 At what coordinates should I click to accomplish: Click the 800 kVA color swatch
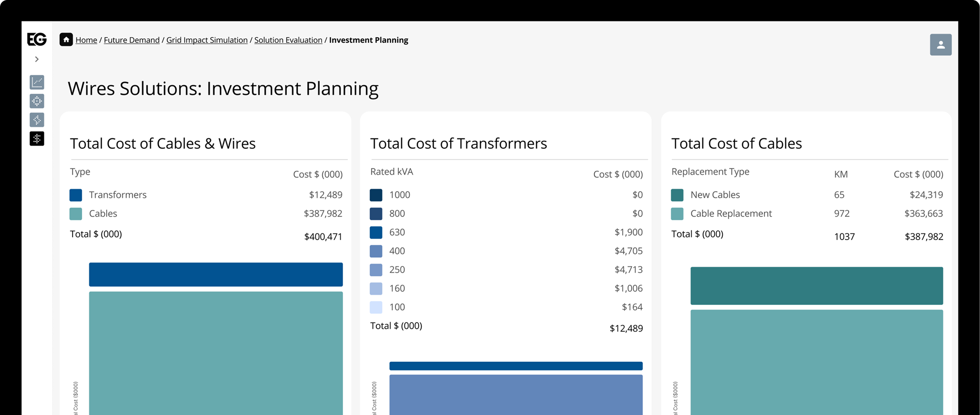[x=376, y=213]
